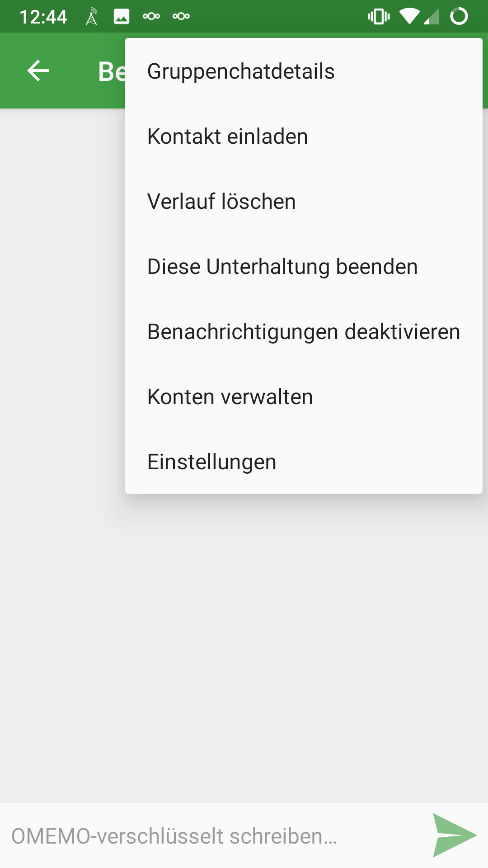The height and width of the screenshot is (868, 488).
Task: Tap the image notification icon
Action: pos(121,17)
